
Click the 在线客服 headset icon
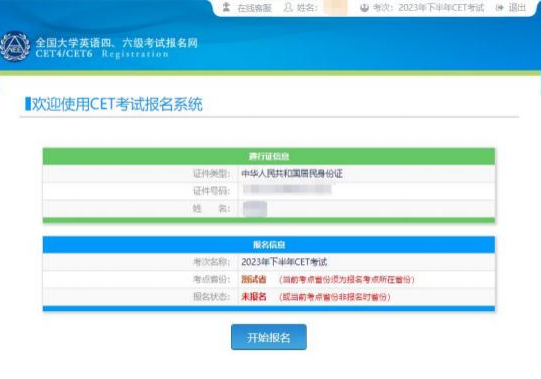226,7
